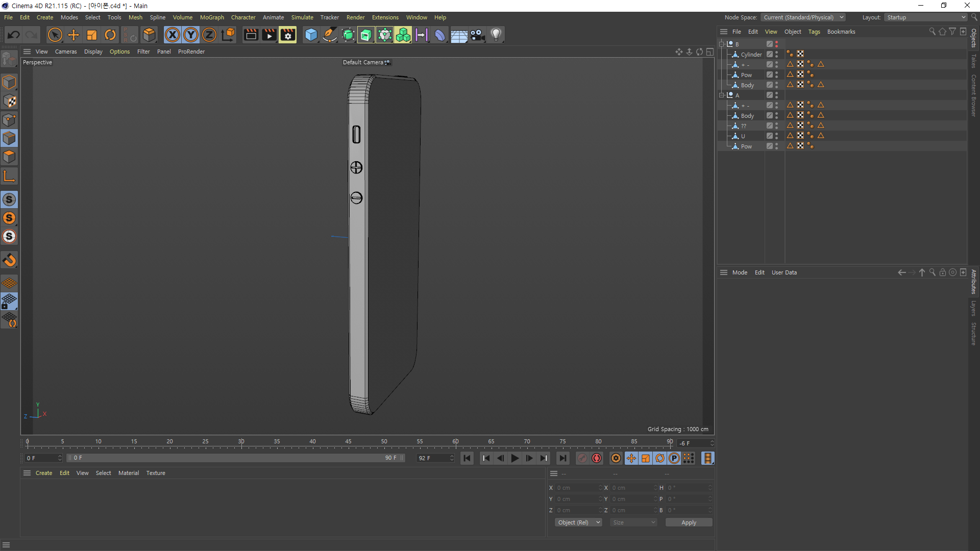Add a Camera object
The image size is (980, 551).
tap(477, 35)
